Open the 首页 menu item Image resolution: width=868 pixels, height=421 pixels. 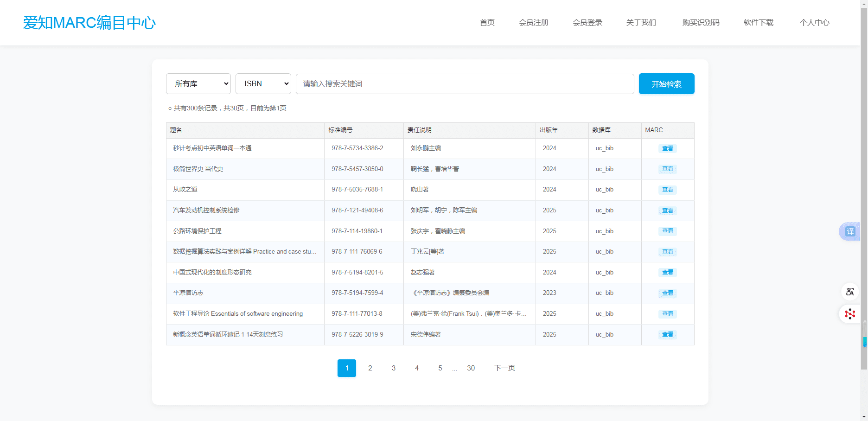(487, 23)
